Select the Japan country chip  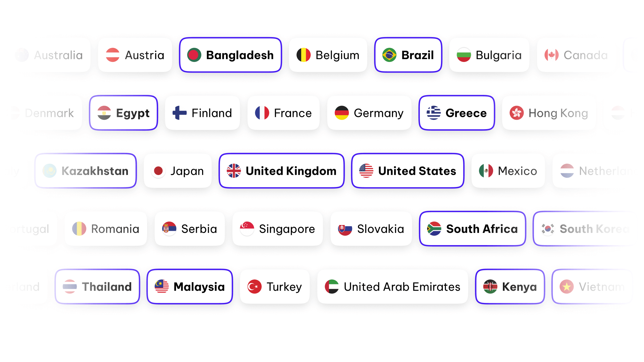[178, 171]
